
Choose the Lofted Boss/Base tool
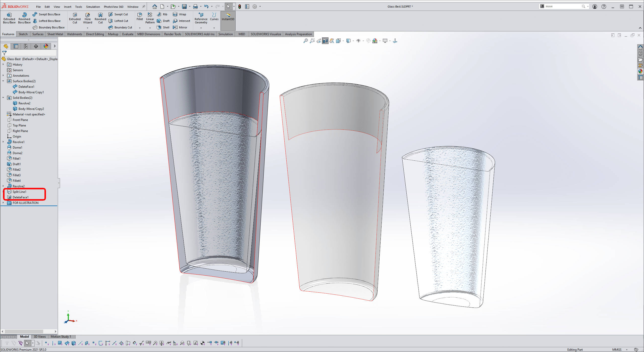(47, 21)
